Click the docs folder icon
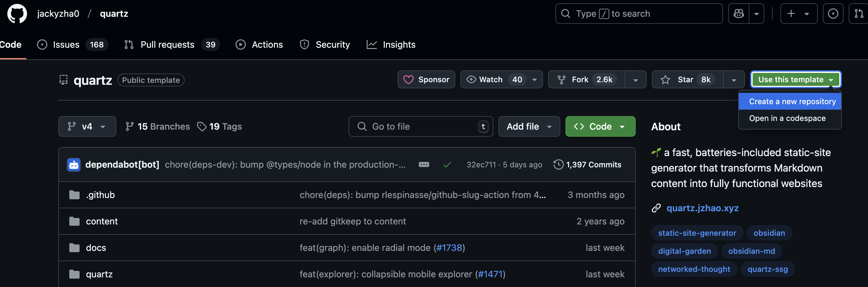Screen dimensions: 868x287 click(74, 248)
